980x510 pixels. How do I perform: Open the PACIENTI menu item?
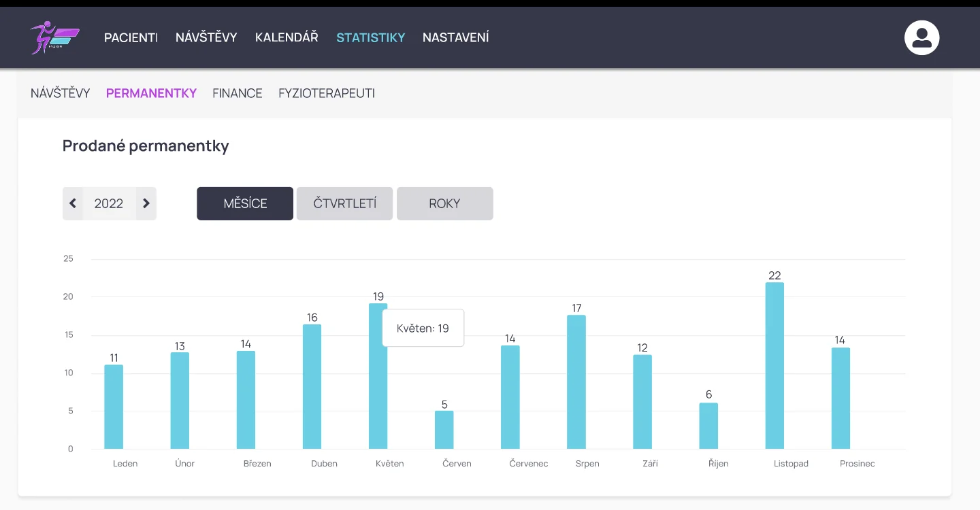(131, 37)
